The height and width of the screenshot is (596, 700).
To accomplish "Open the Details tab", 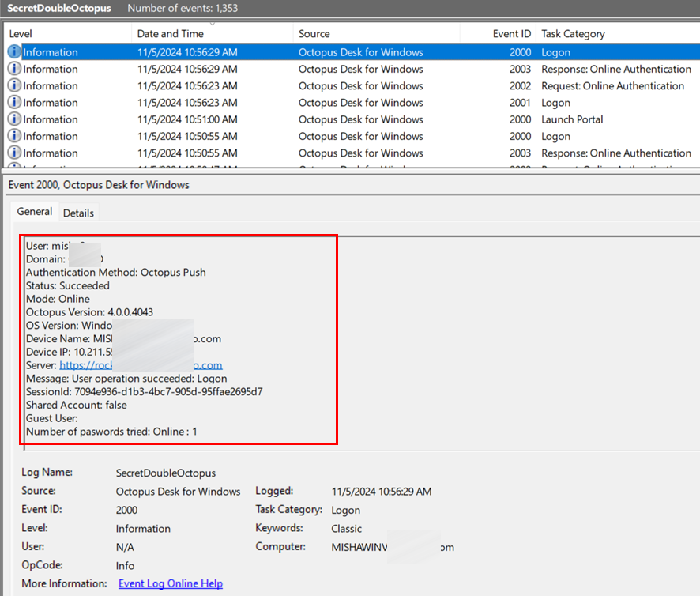I will (78, 213).
